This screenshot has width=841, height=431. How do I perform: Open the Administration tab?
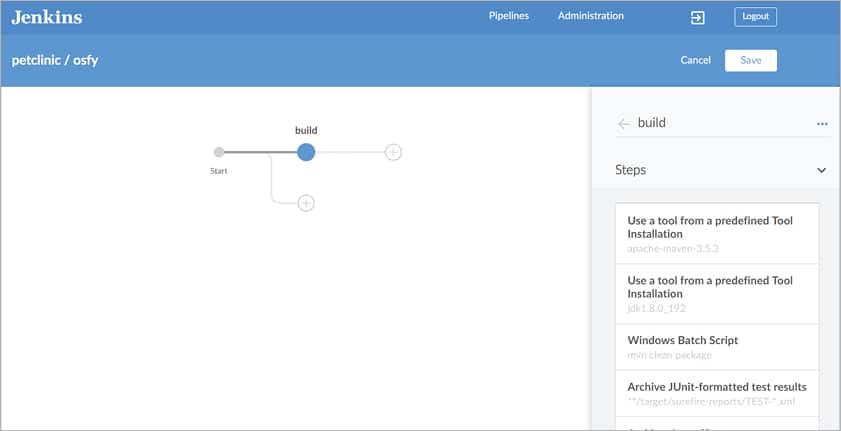pos(590,16)
